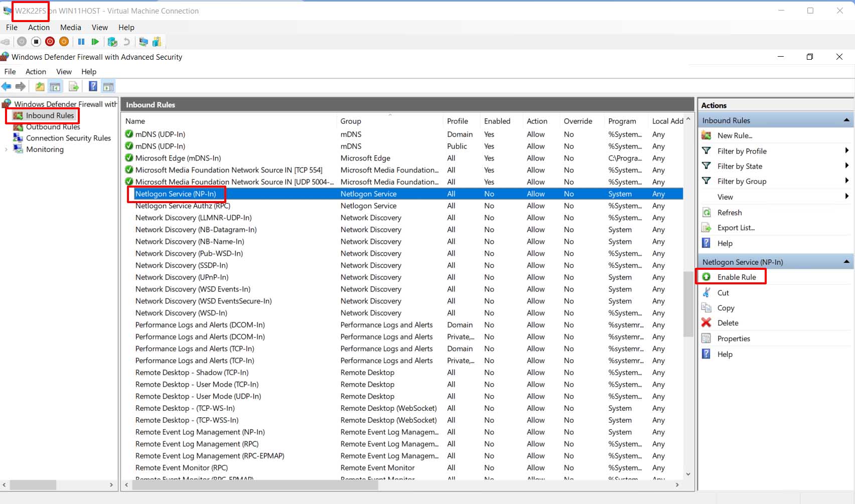Select the Network Discovery (SSDP-In) rule
The height and width of the screenshot is (504, 855).
[x=182, y=265]
